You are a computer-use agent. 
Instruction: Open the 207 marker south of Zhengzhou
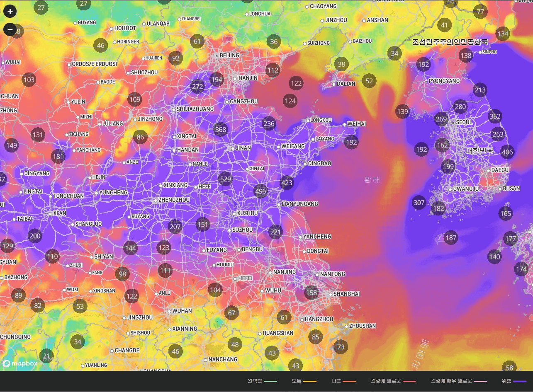coord(175,226)
